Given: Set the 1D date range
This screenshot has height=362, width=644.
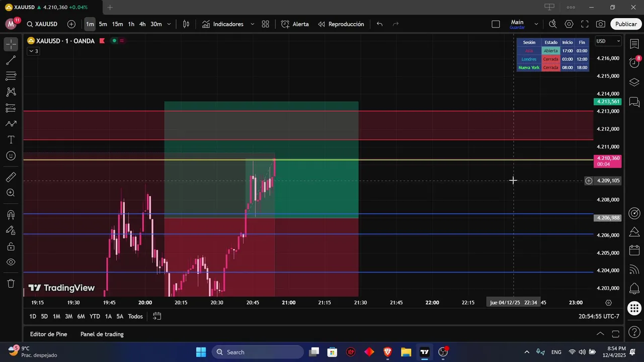Looking at the screenshot, I should click(33, 316).
